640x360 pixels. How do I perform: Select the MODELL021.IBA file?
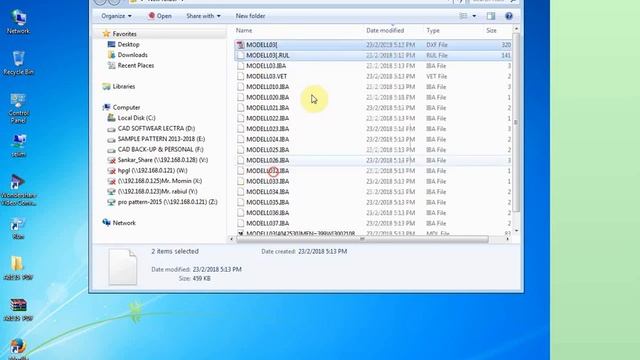pos(373,108)
